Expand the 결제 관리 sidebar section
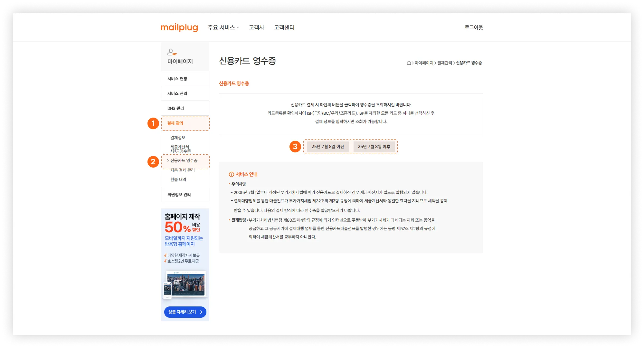This screenshot has width=644, height=348. pos(175,123)
